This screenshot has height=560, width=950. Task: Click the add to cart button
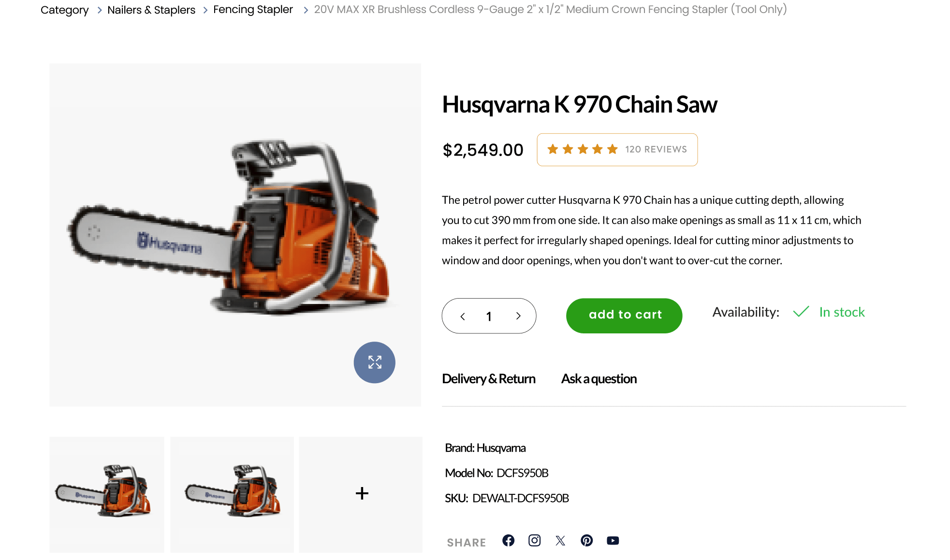coord(624,316)
